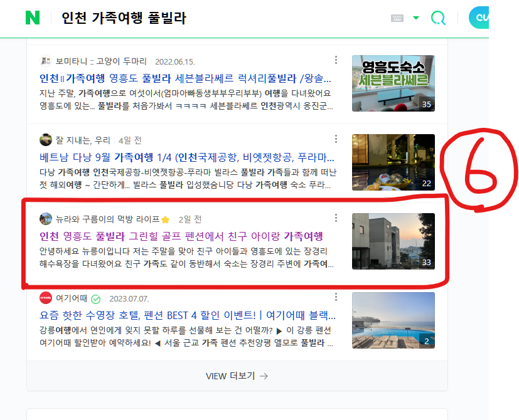This screenshot has height=420, width=519.
Task: Click the 4일 전 post date
Action: click(x=130, y=140)
